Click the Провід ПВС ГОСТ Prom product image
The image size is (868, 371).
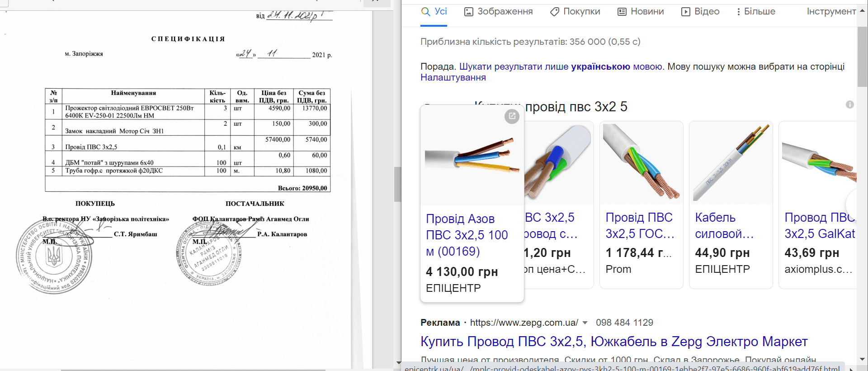point(641,162)
